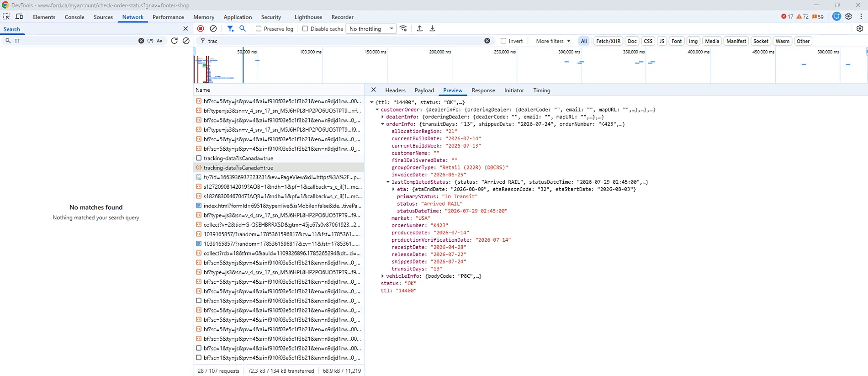Enable Disable cache checkbox
This screenshot has width=868, height=376.
305,28
